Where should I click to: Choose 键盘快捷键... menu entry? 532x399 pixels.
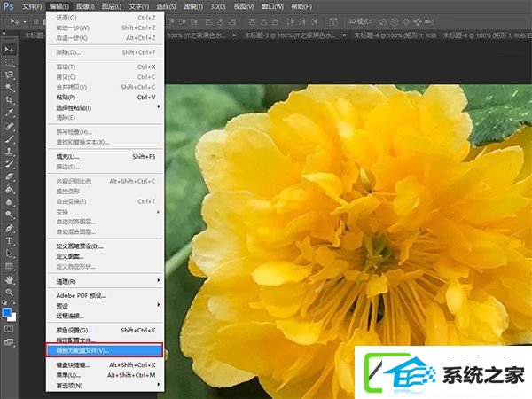pyautogui.click(x=105, y=365)
